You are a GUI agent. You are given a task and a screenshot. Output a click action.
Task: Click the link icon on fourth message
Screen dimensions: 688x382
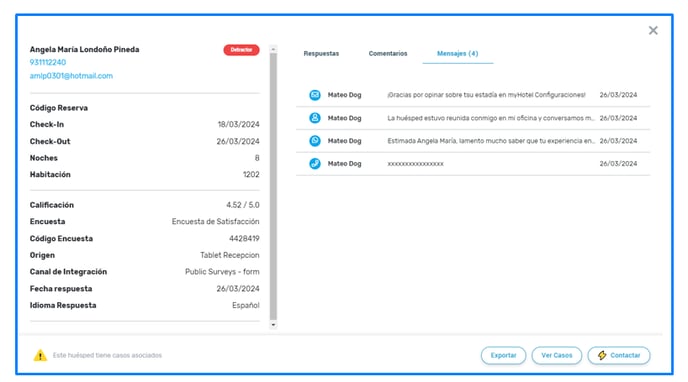coord(315,164)
